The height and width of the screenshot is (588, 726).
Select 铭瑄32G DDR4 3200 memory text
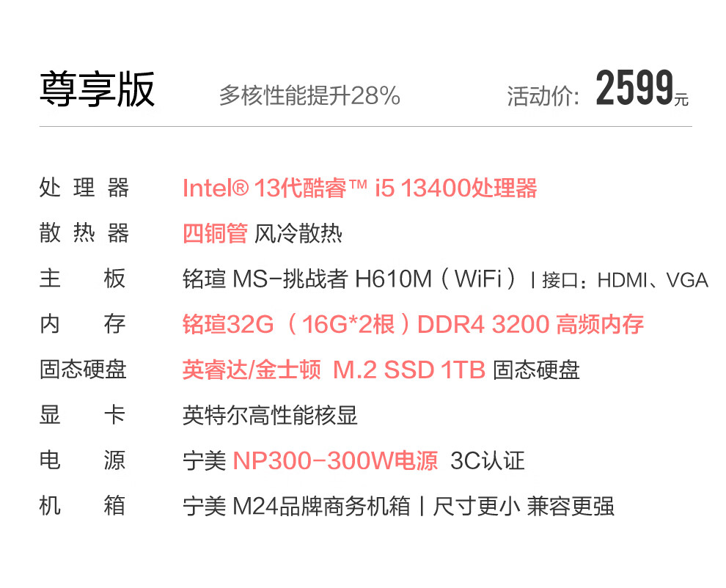[413, 323]
